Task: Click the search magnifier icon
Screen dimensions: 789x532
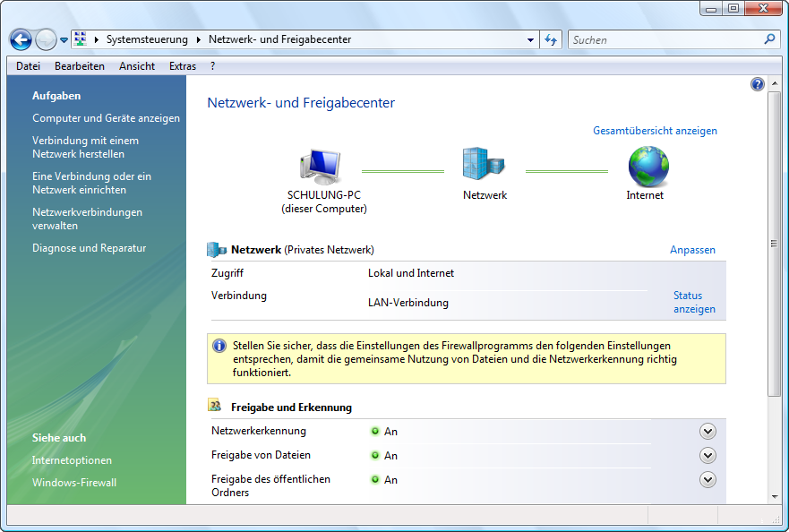Action: [x=769, y=39]
